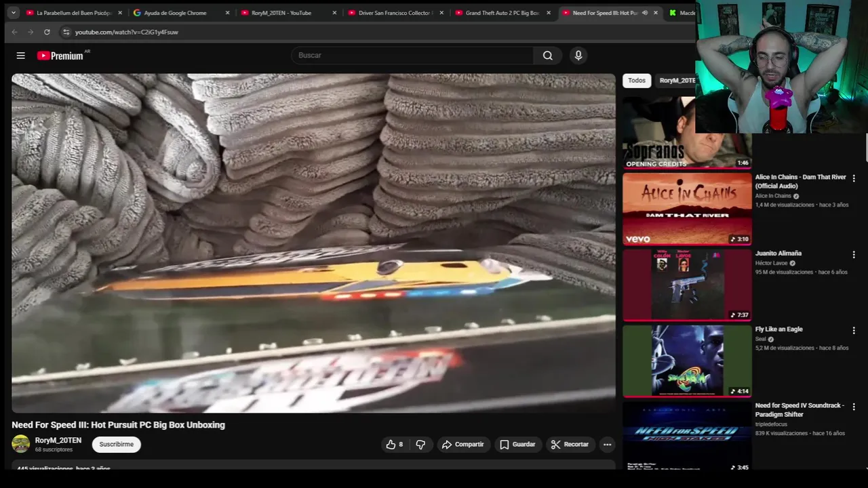Switch to La Parabellum del Buen Psicópata tab
868x488 pixels.
[75, 13]
